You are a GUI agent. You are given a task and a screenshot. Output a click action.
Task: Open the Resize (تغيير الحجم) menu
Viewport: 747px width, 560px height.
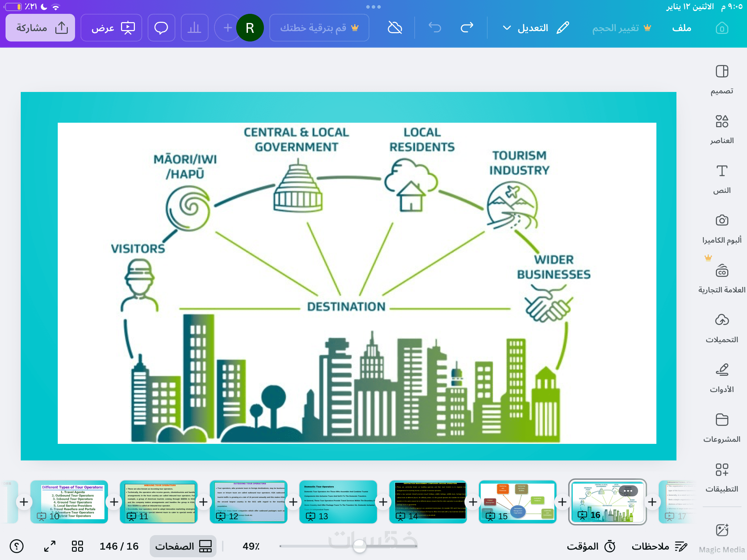(x=621, y=28)
